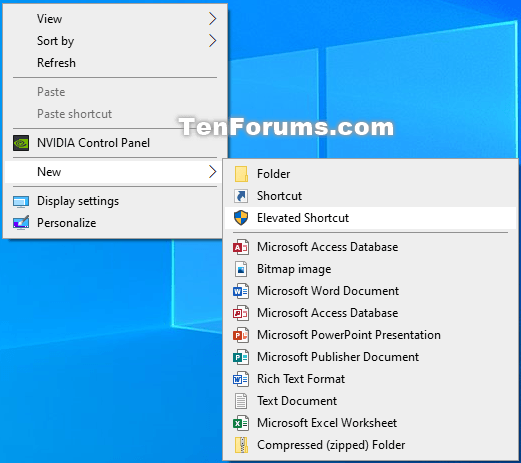Click the Compressed zipped Folder icon
The width and height of the screenshot is (521, 463).
pos(241,445)
